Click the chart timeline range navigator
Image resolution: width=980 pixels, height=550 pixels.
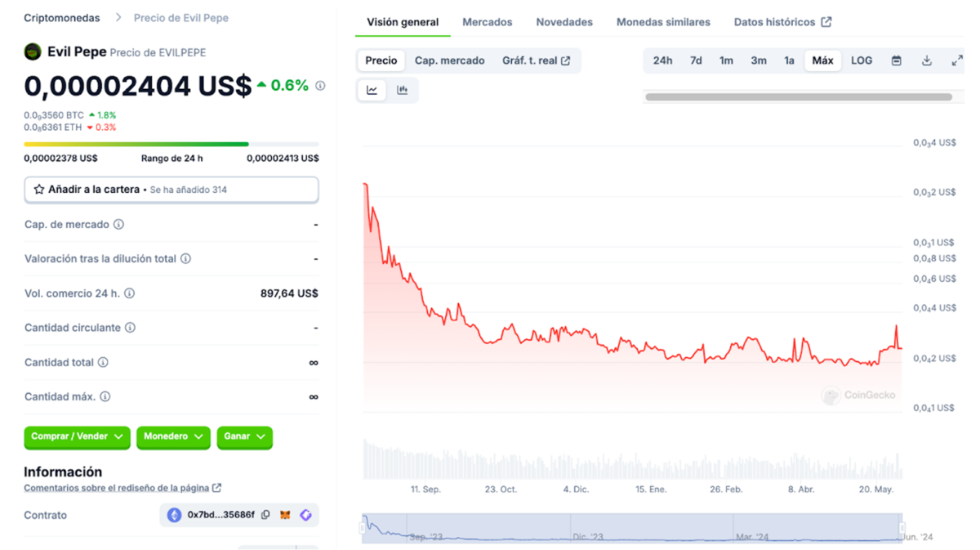[x=632, y=528]
